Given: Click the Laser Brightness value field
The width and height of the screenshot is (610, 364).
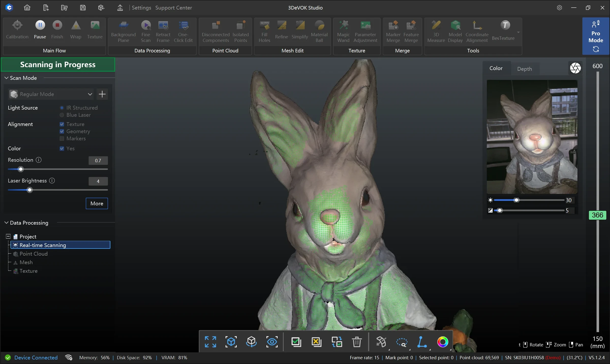Looking at the screenshot, I should click(x=98, y=181).
